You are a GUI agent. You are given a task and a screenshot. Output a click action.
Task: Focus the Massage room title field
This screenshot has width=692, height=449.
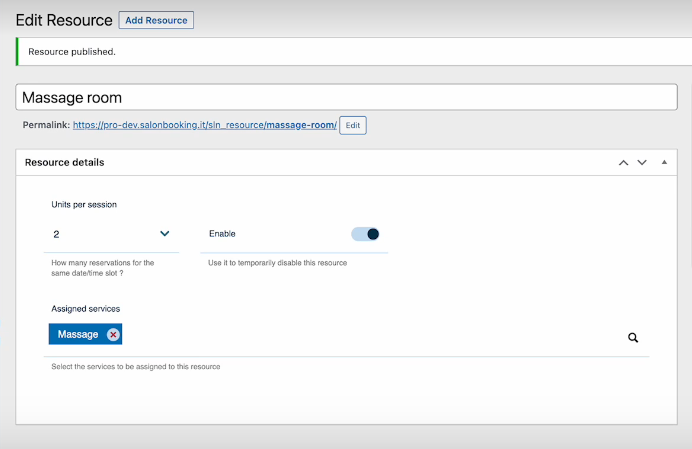click(x=345, y=97)
